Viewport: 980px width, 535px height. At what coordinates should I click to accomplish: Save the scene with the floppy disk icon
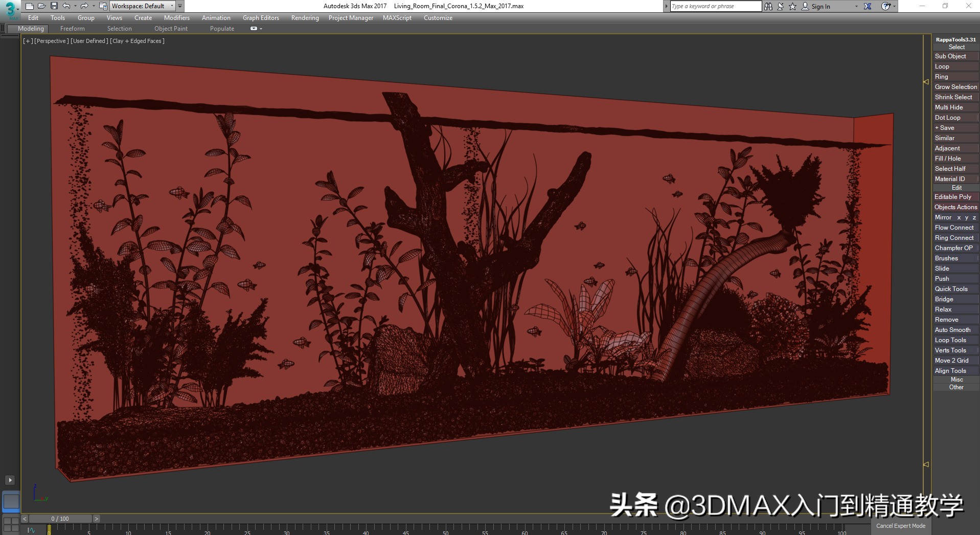[x=54, y=6]
